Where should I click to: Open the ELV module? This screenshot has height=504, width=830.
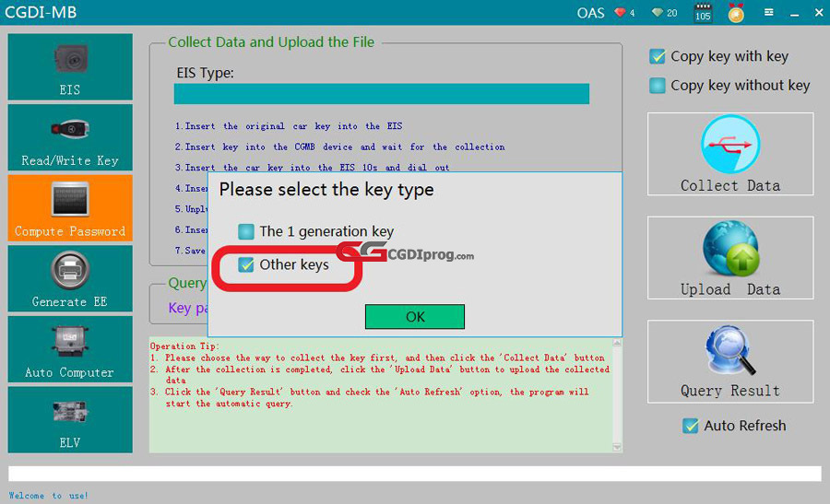point(70,419)
